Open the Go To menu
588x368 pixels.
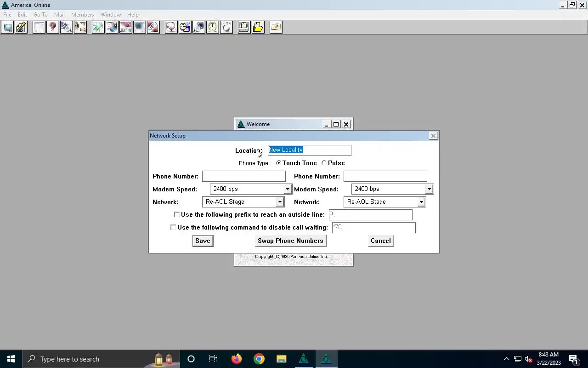tap(40, 15)
